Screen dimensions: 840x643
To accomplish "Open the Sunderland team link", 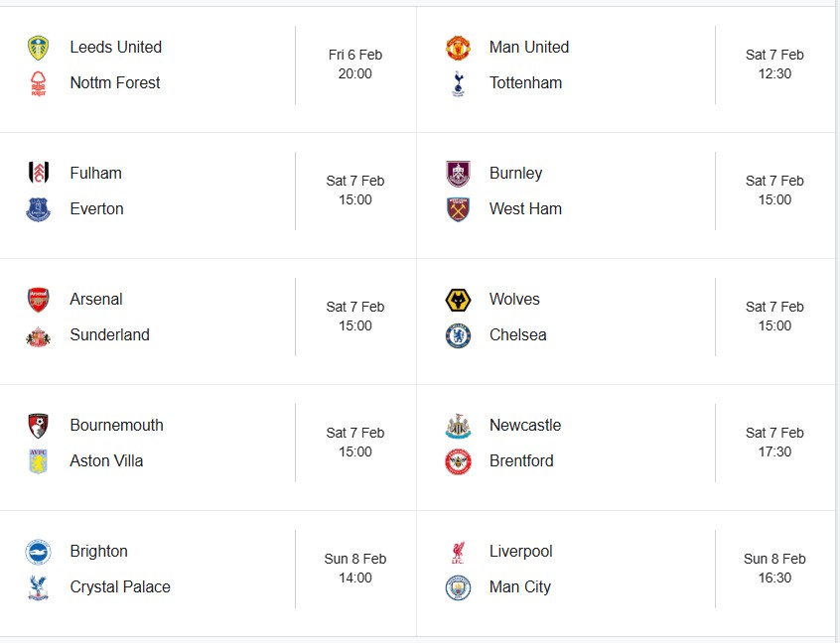I will pyautogui.click(x=109, y=335).
